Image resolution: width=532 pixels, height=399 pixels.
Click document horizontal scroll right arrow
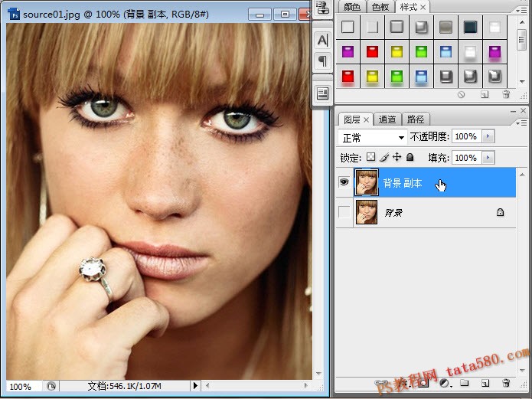[306, 385]
